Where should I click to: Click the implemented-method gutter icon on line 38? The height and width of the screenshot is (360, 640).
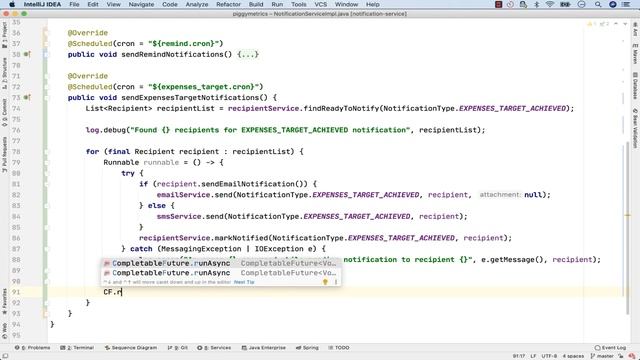click(27, 54)
